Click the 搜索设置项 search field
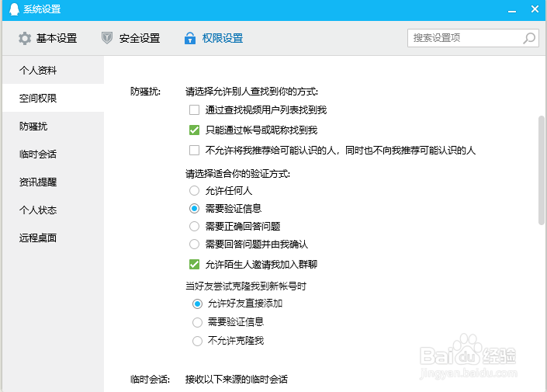This screenshot has width=547, height=392. (473, 38)
